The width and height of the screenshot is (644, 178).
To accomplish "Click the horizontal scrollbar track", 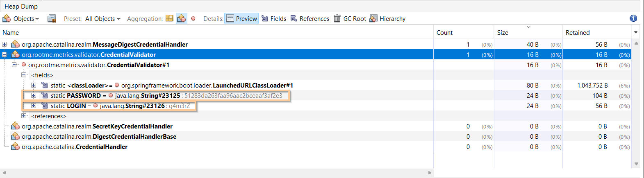I will pos(216,173).
